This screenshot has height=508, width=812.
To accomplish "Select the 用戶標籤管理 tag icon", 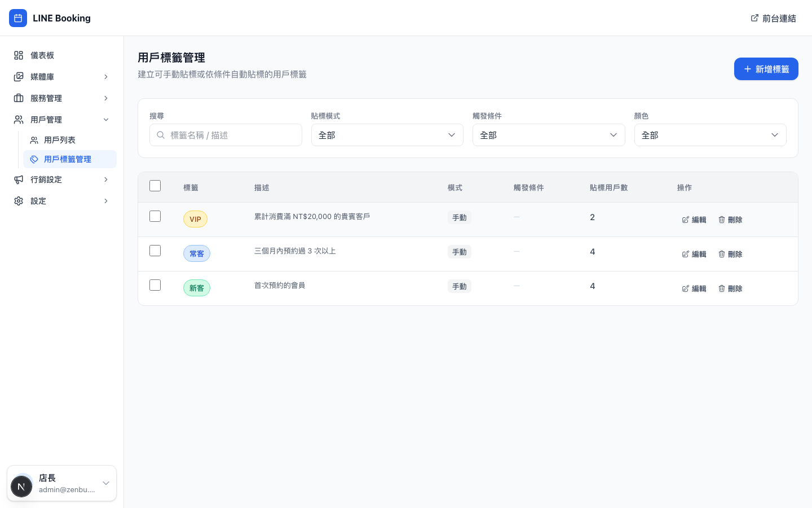I will click(x=35, y=159).
